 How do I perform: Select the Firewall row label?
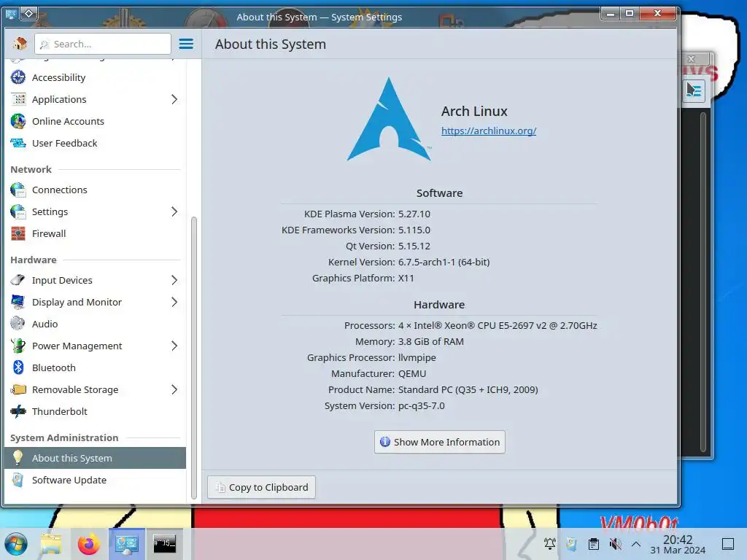(49, 234)
